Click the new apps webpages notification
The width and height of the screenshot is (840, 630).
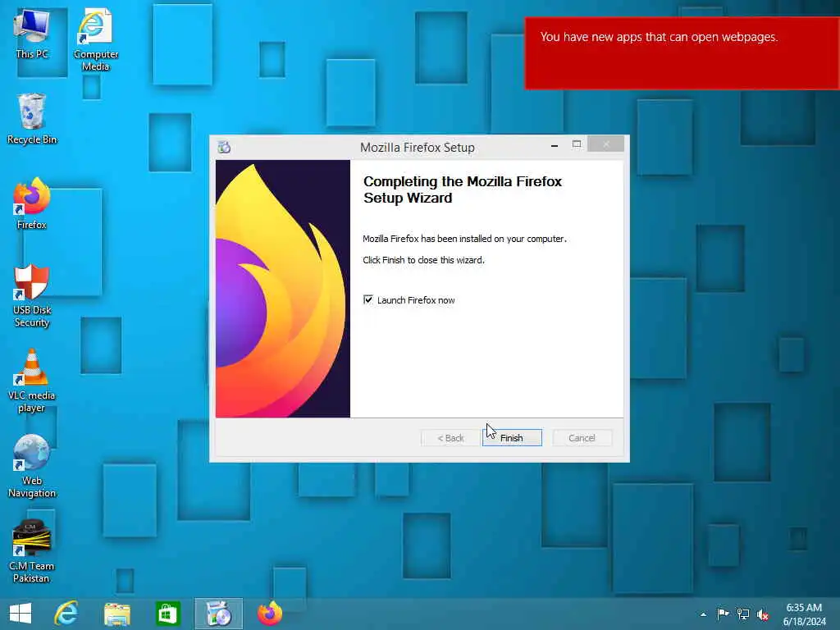[x=682, y=53]
